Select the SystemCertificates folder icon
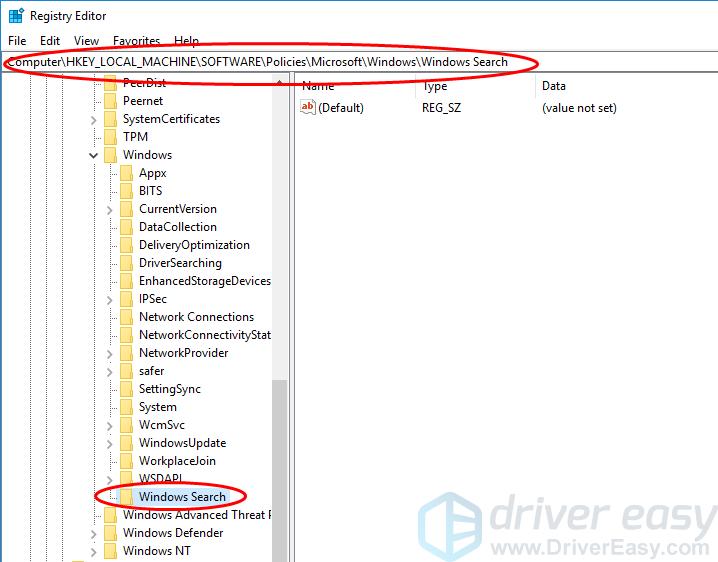The height and width of the screenshot is (562, 718). [x=110, y=119]
